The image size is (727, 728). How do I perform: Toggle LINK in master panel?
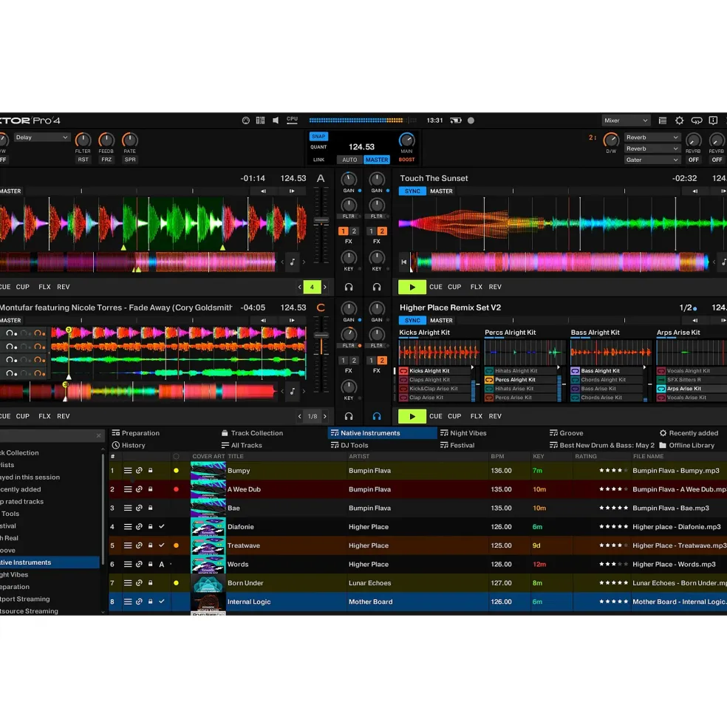pyautogui.click(x=318, y=159)
